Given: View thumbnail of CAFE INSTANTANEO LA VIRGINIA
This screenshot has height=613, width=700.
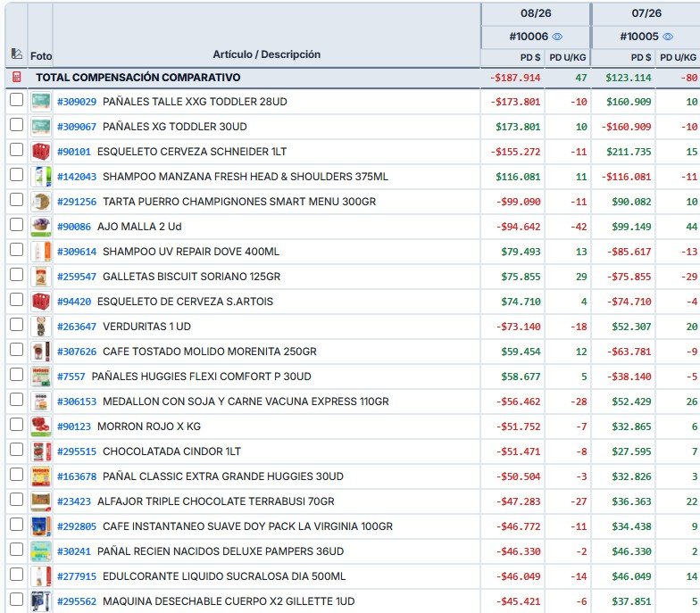Looking at the screenshot, I should coord(41,526).
